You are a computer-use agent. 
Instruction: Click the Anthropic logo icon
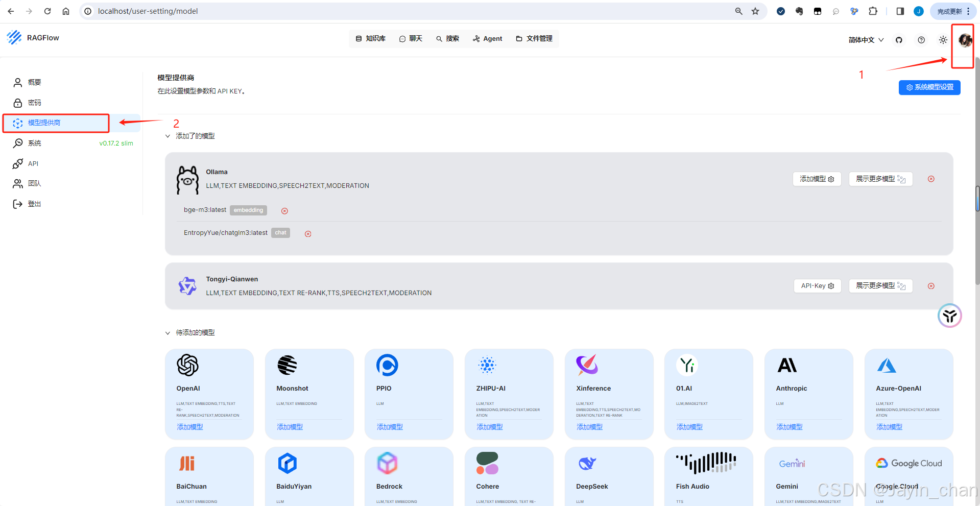787,365
